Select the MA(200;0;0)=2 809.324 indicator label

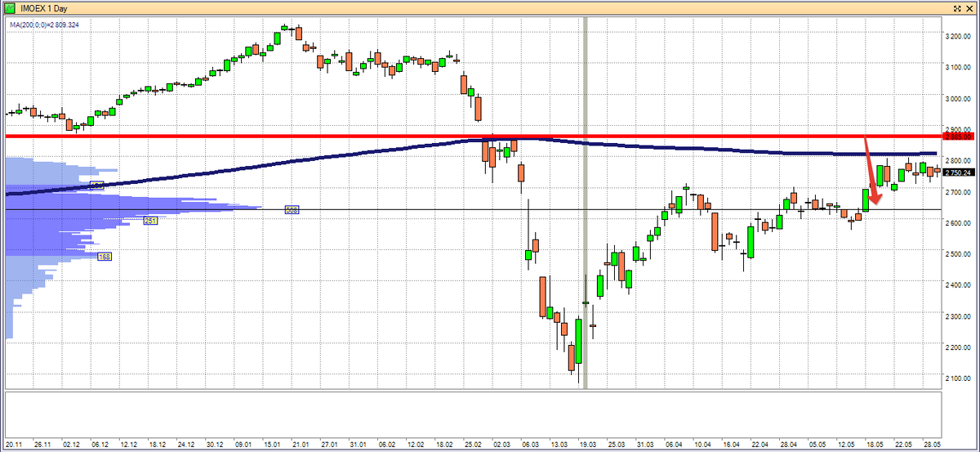pos(44,25)
